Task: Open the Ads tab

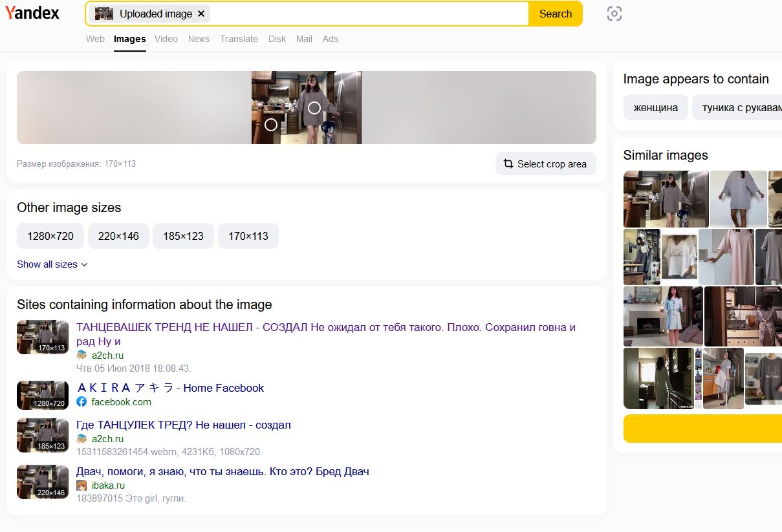Action: coord(331,39)
